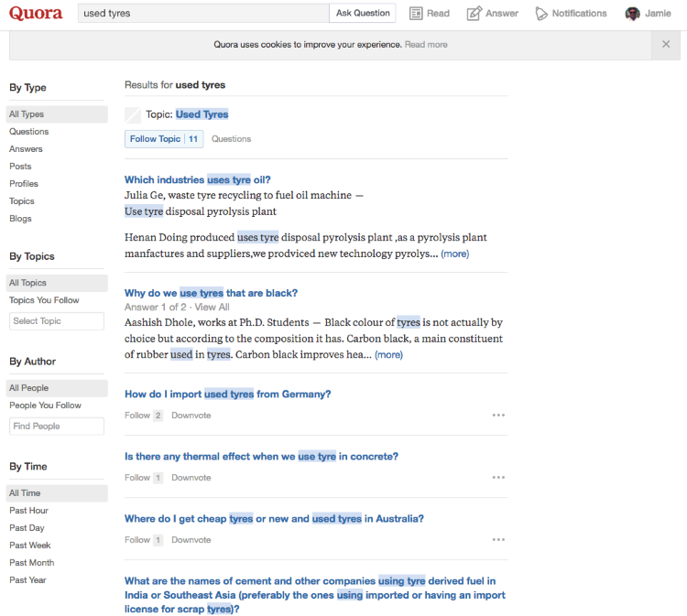Image resolution: width=687 pixels, height=616 pixels.
Task: Filter results by Blogs
Action: 20,219
